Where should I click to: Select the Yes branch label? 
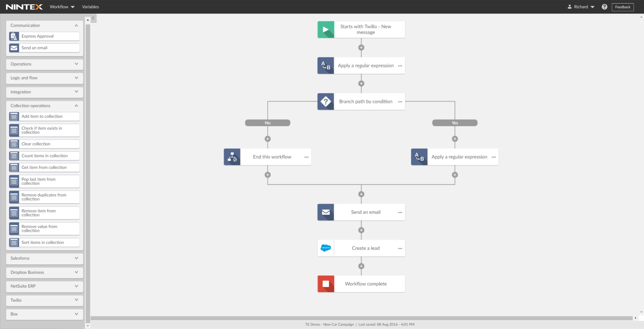click(455, 123)
